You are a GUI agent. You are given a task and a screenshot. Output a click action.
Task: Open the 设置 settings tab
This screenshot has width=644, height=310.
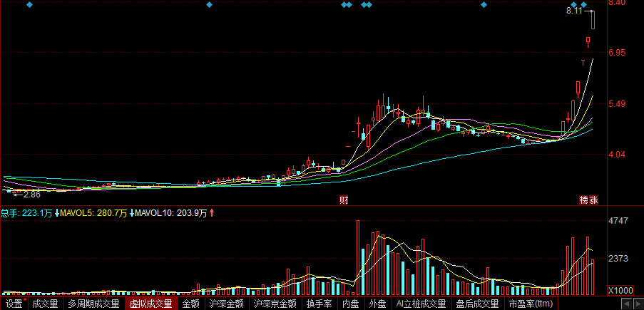point(14,304)
